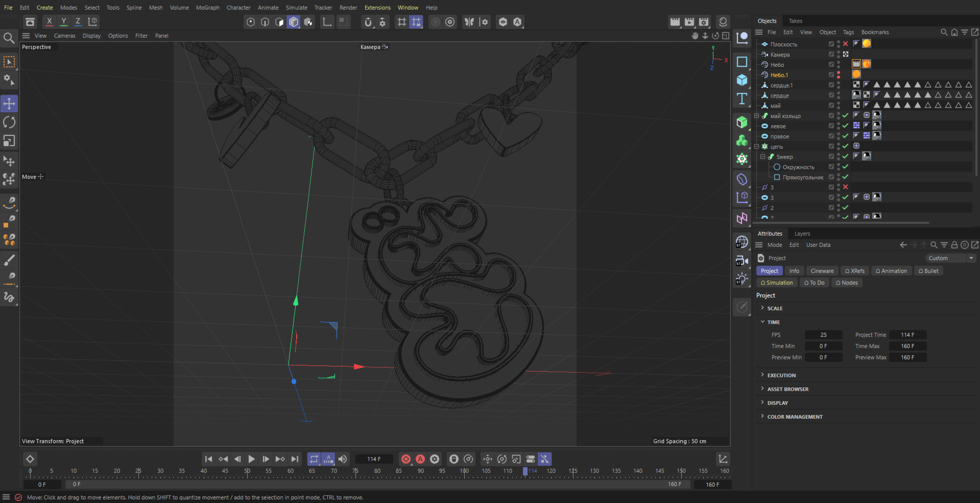Collapse the Sweep tree item
980x503 pixels.
(762, 157)
